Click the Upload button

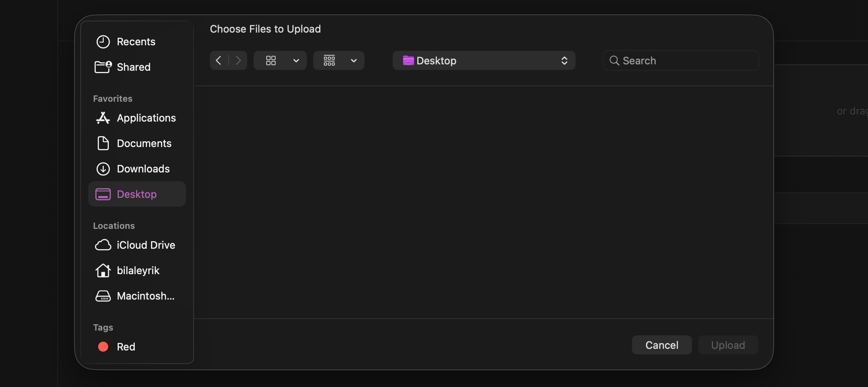pyautogui.click(x=728, y=345)
